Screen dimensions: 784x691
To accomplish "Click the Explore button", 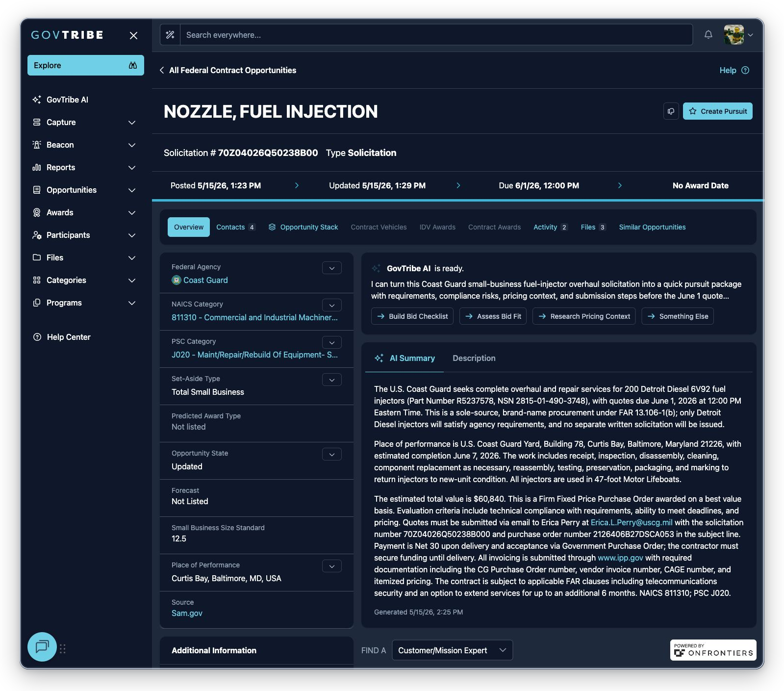I will click(x=86, y=65).
